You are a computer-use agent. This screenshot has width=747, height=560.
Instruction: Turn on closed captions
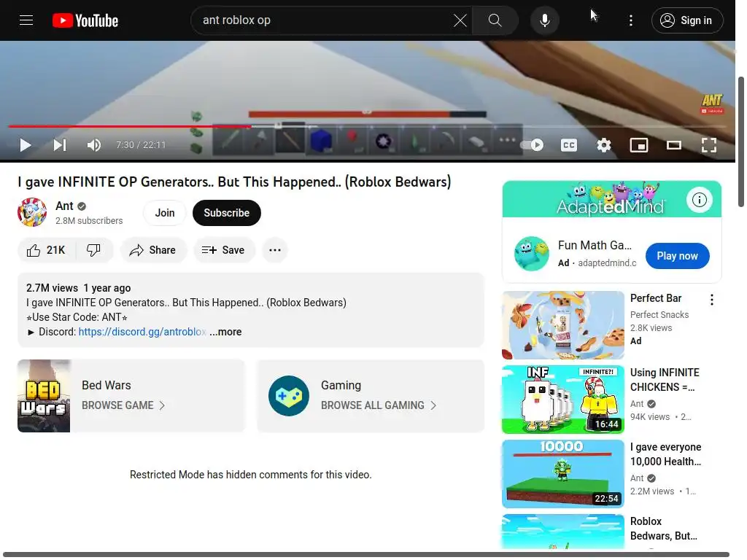pyautogui.click(x=568, y=145)
